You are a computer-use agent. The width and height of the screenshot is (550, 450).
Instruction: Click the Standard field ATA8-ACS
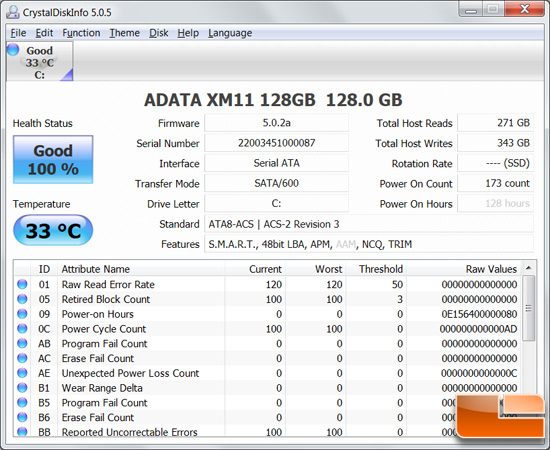(369, 224)
